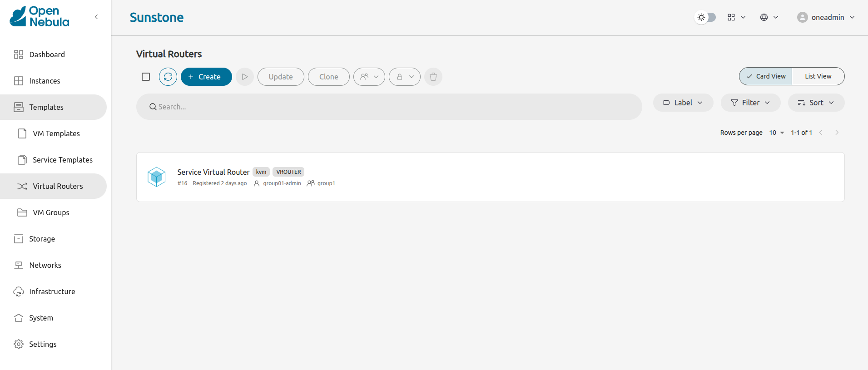Open the ownership dropdown
This screenshot has height=370, width=868.
[369, 77]
